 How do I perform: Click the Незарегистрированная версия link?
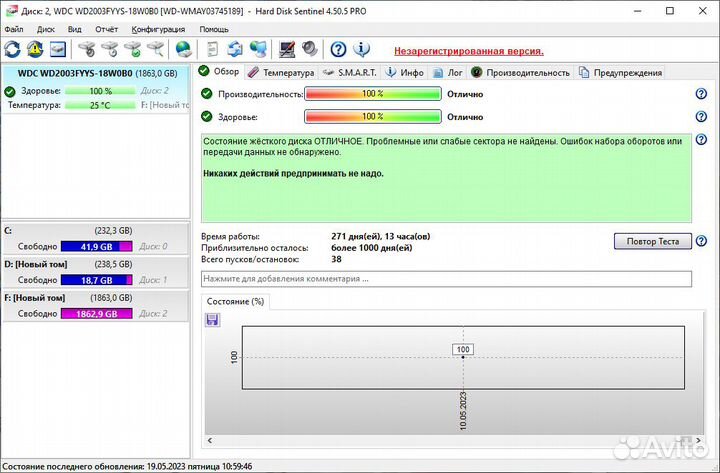469,51
